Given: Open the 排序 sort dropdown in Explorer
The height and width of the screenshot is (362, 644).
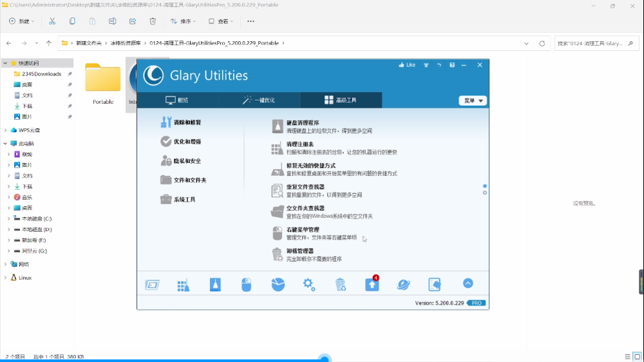Looking at the screenshot, I should coord(185,21).
